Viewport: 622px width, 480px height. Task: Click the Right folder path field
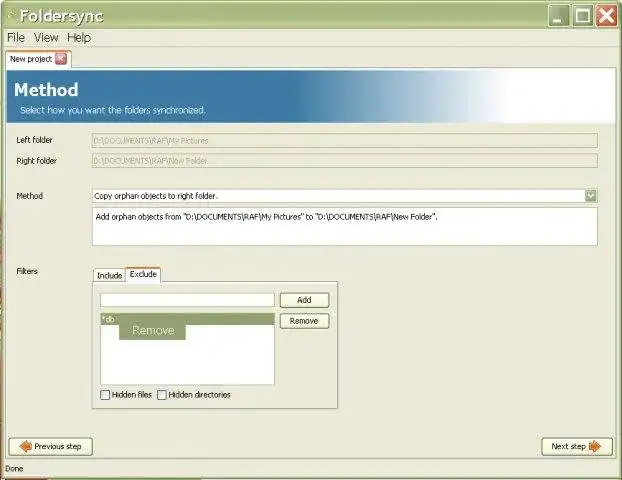(345, 161)
